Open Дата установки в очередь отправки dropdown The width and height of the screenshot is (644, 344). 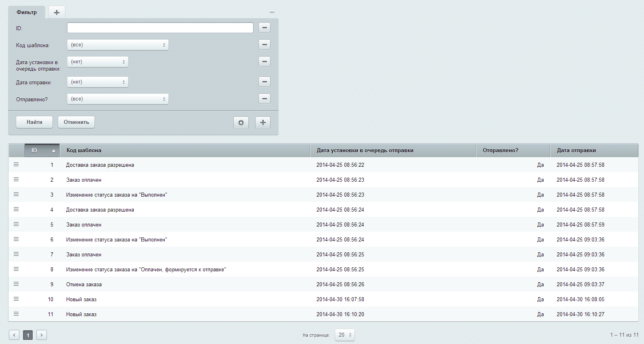click(97, 62)
